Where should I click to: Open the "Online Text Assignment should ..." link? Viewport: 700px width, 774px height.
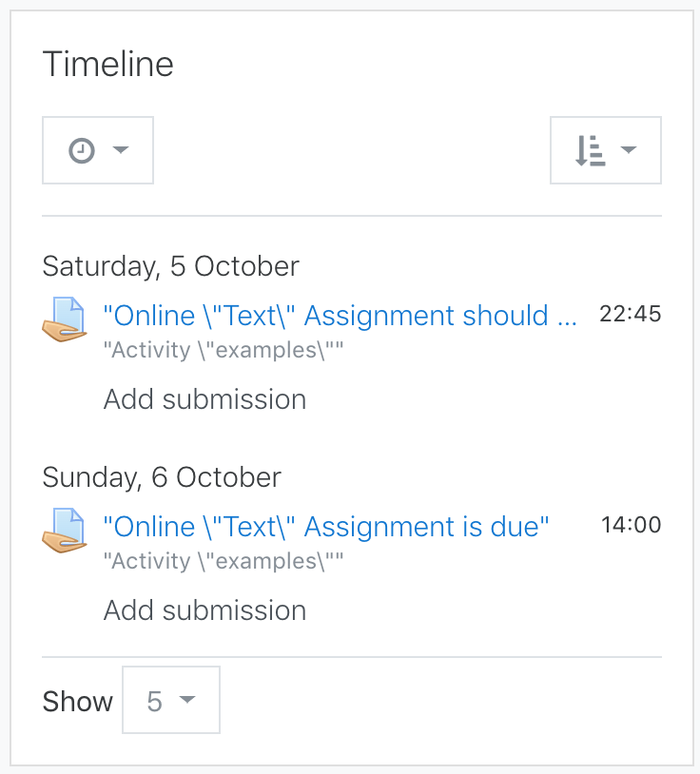pyautogui.click(x=340, y=316)
